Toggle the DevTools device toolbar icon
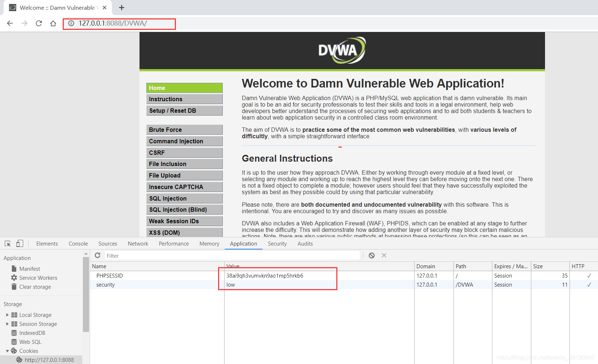The height and width of the screenshot is (364, 598). click(19, 244)
